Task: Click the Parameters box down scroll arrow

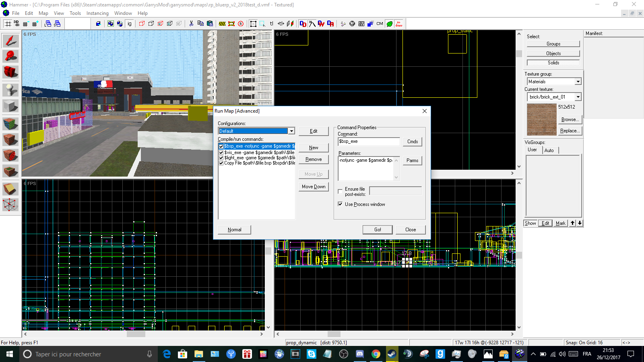Action: tap(396, 177)
